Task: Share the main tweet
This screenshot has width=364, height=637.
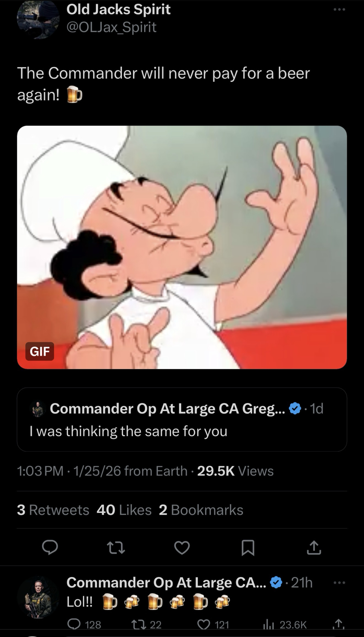Action: pyautogui.click(x=314, y=548)
